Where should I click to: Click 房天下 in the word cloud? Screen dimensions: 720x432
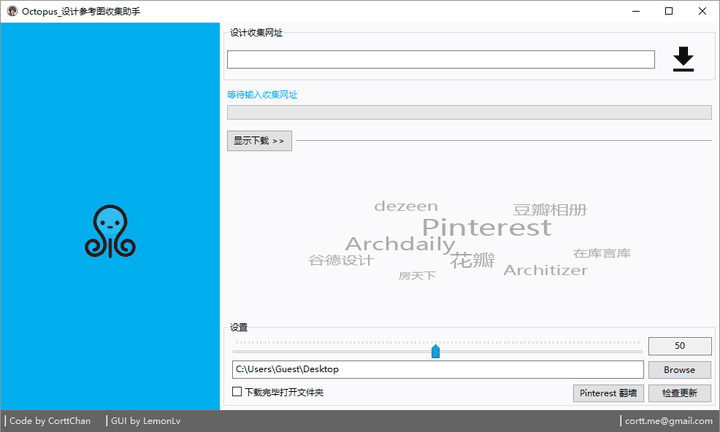(x=417, y=276)
